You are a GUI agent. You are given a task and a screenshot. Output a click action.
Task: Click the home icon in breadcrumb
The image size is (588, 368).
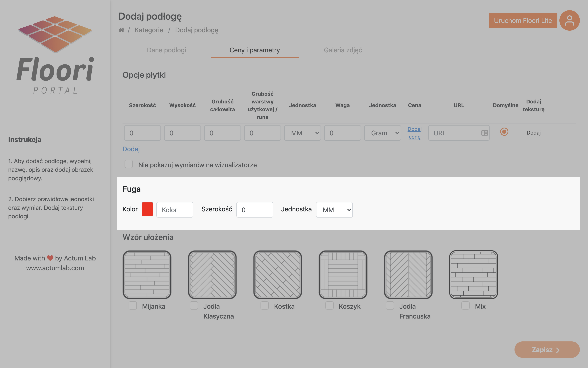(121, 30)
